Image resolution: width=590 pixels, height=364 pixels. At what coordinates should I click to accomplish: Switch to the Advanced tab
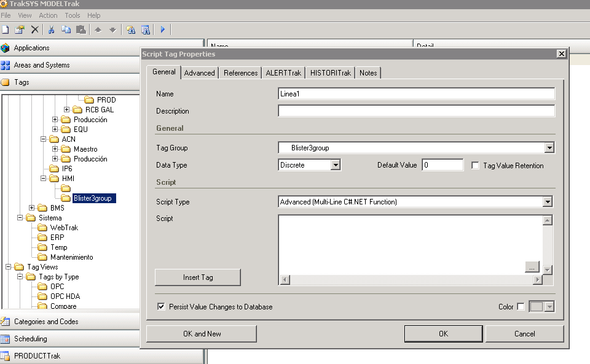[x=199, y=73]
